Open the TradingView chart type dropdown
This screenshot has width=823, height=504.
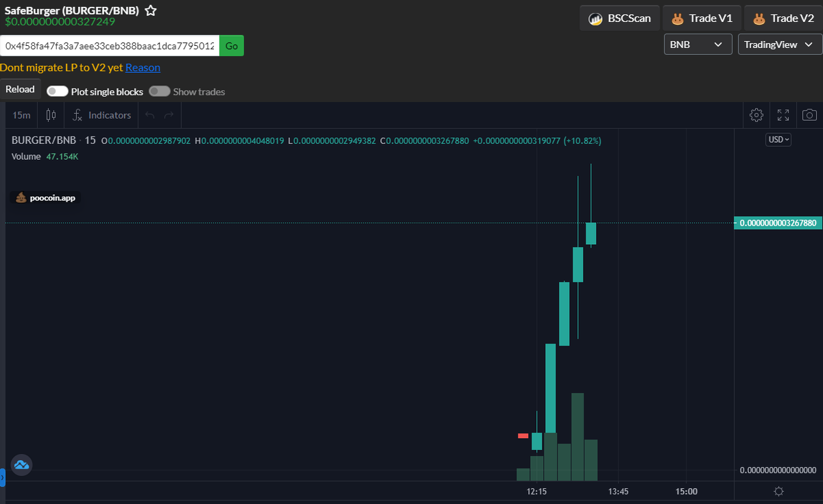coord(780,45)
